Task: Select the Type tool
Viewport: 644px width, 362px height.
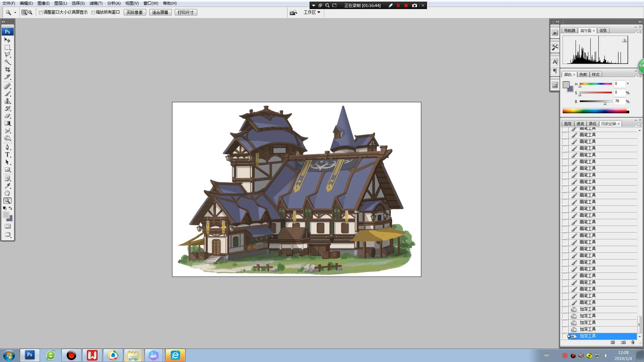Action: click(7, 155)
